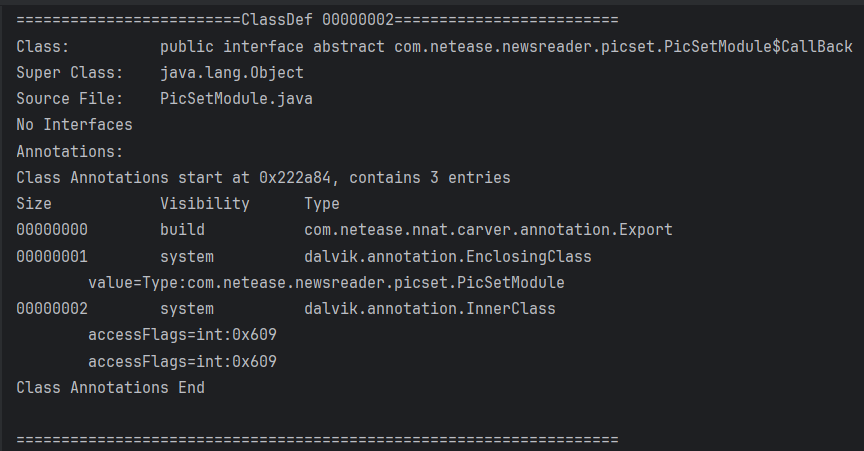Click the com.netease.nnat.carver.annotation.Export type entry
The height and width of the screenshot is (451, 864).
pyautogui.click(x=488, y=230)
